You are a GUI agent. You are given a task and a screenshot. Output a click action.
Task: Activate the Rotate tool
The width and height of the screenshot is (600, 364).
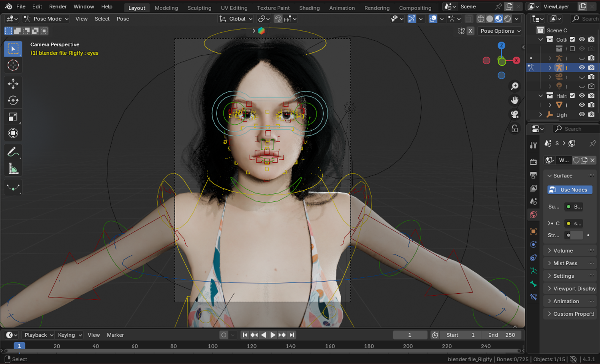click(x=13, y=100)
